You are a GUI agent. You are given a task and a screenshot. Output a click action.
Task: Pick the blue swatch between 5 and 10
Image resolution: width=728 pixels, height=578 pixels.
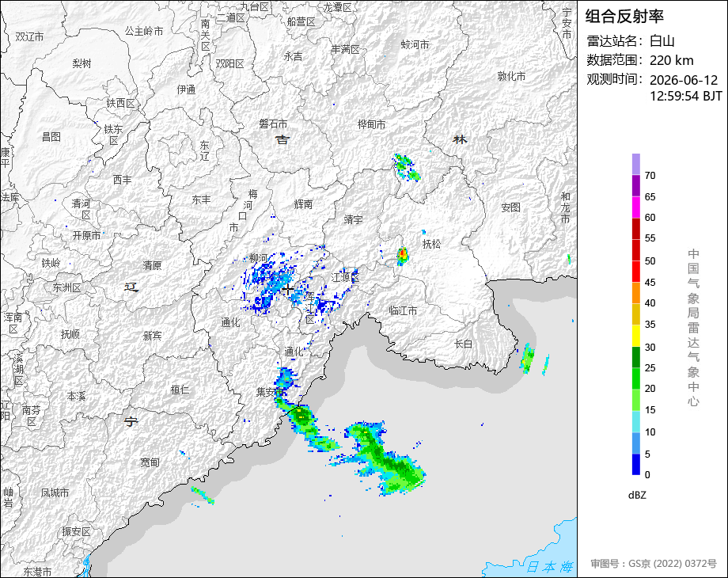[x=635, y=443]
